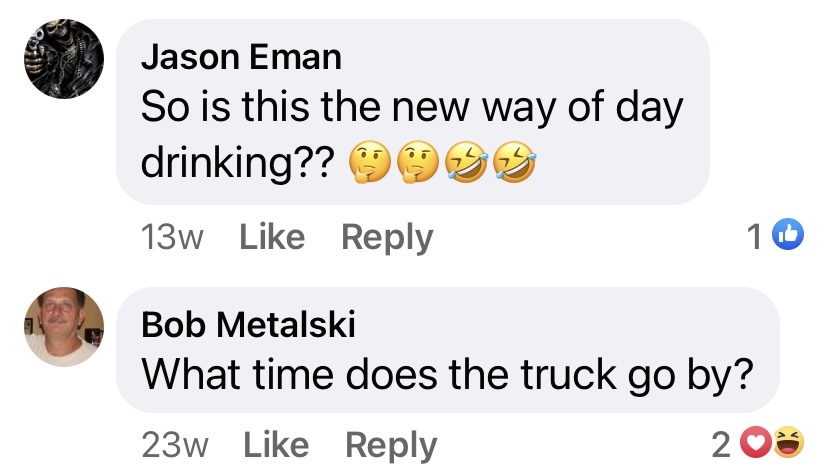
Task: Click the 13w timestamp
Action: pyautogui.click(x=173, y=237)
